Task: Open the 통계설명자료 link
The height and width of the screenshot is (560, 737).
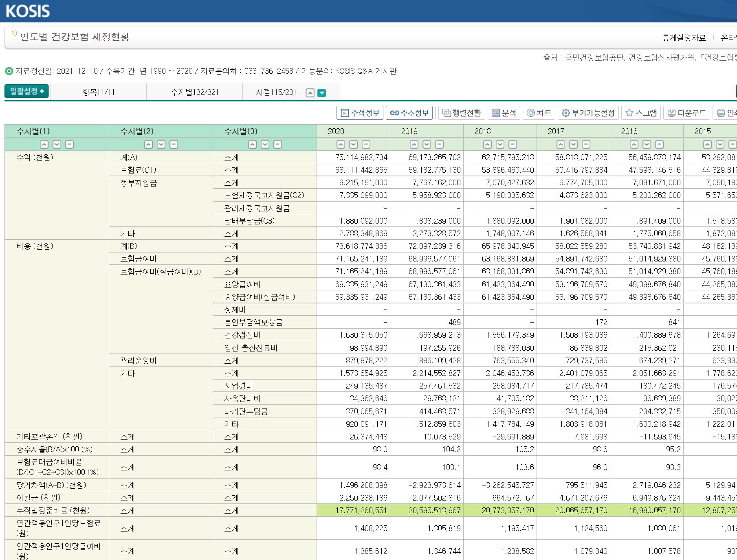Action: [x=684, y=37]
